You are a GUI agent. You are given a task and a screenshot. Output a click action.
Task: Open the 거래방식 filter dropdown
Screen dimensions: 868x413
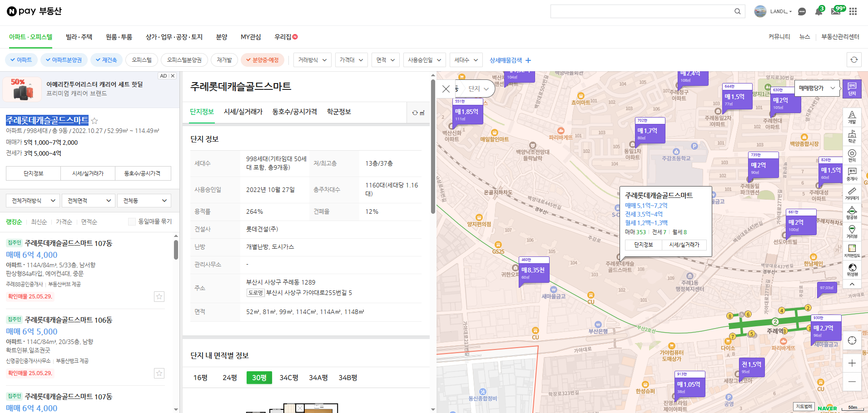click(x=312, y=60)
